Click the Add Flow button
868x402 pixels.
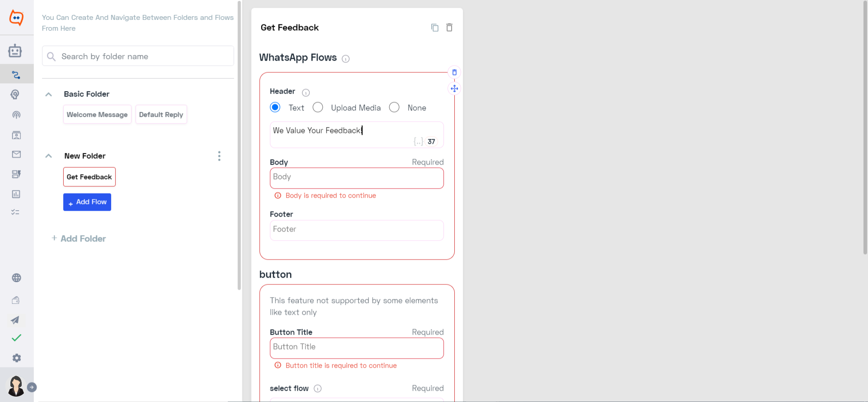tap(87, 202)
